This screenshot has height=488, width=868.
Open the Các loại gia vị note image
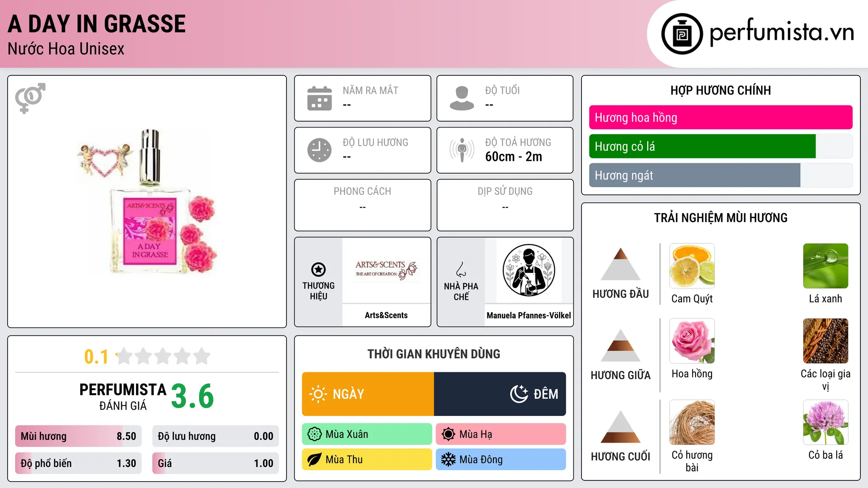pos(826,341)
